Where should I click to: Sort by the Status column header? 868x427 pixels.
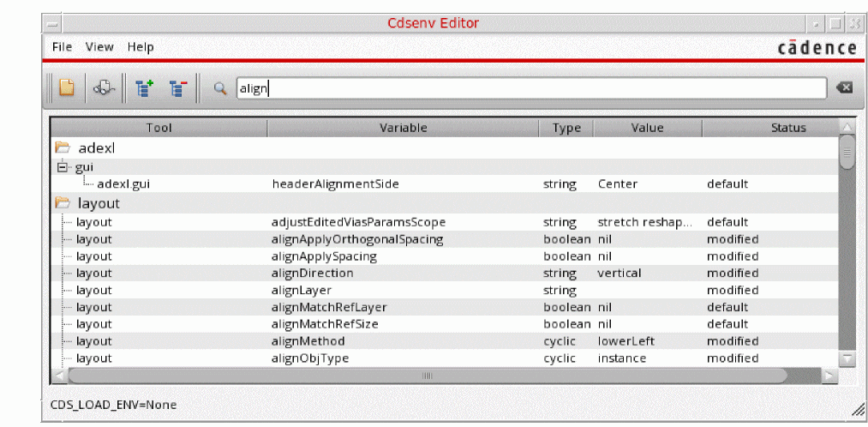[787, 128]
